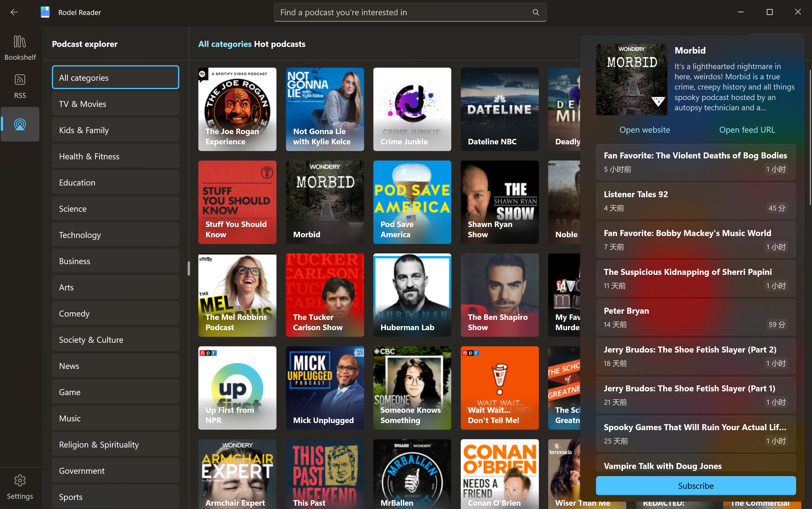Click the Open website link
Screen dimensions: 812x509
(644, 130)
